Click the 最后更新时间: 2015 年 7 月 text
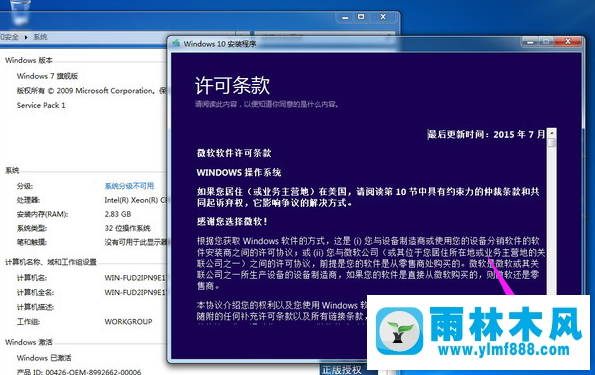Image resolution: width=595 pixels, height=375 pixels. tap(486, 134)
